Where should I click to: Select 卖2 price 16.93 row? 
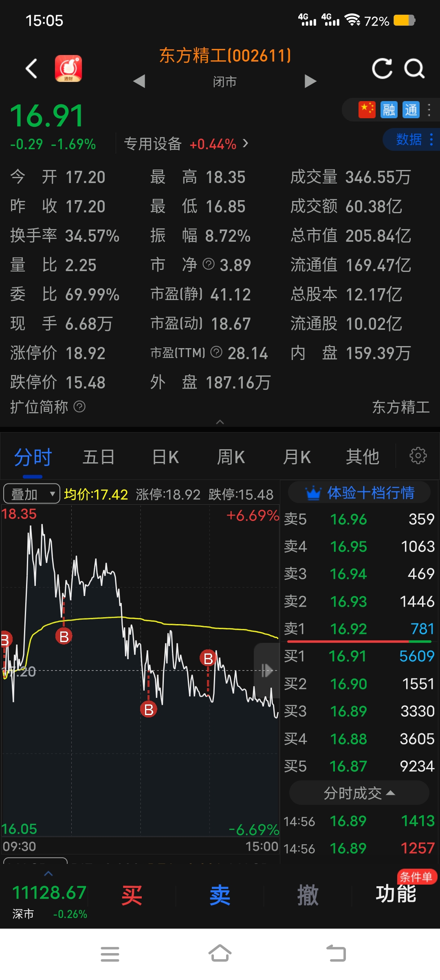359,602
